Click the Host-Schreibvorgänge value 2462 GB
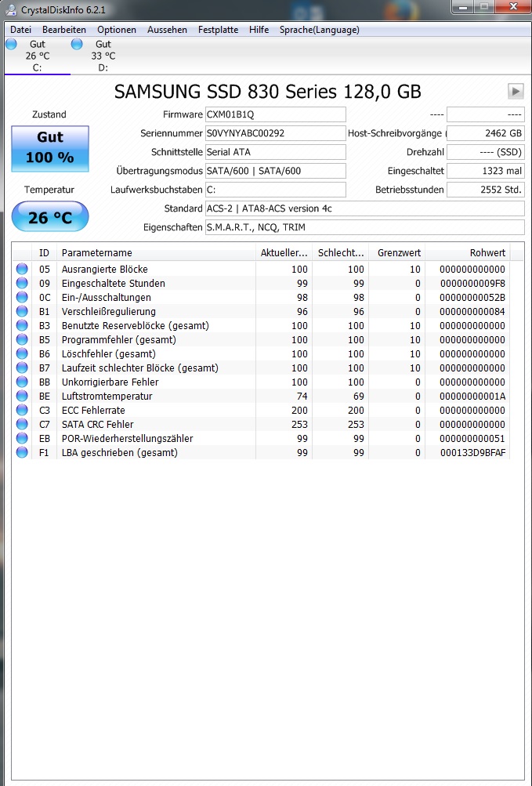The image size is (532, 786). (x=485, y=133)
